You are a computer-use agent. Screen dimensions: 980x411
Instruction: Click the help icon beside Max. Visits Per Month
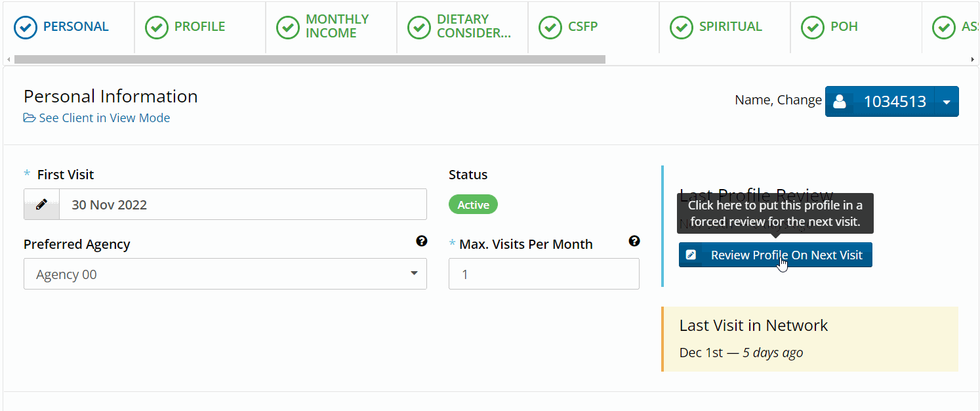point(634,242)
